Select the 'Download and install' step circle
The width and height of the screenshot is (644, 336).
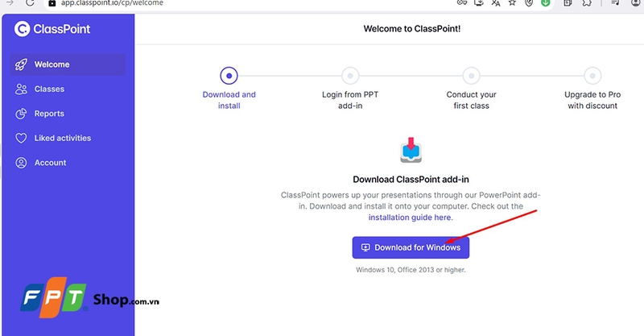[x=229, y=76]
